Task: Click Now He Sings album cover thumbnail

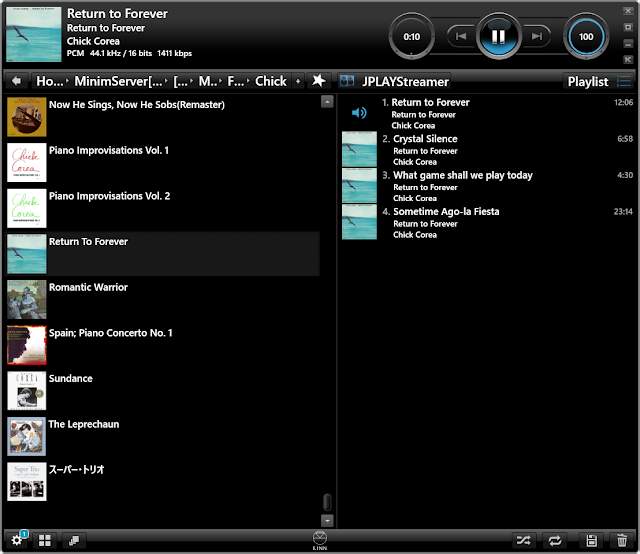Action: [x=27, y=117]
